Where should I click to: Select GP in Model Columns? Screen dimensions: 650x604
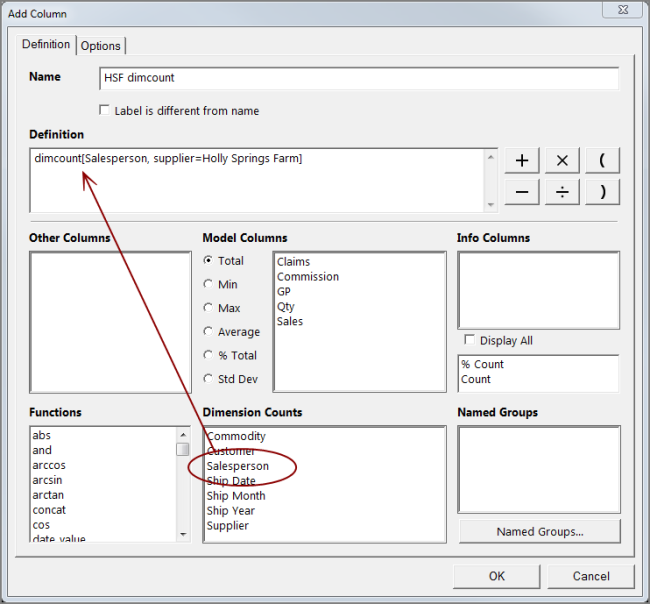point(284,292)
